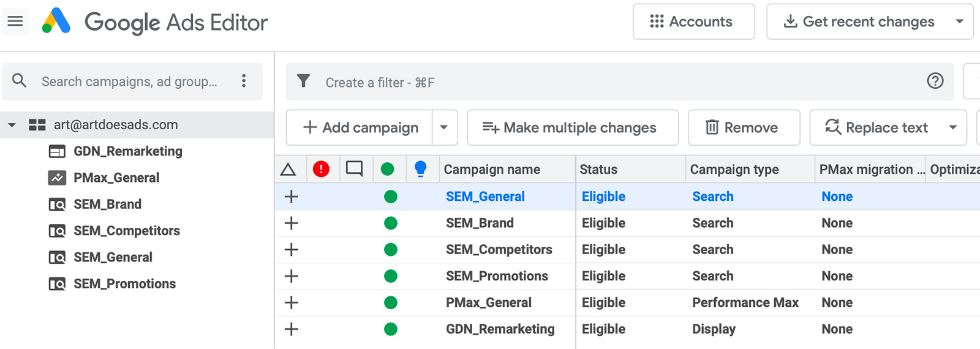Click Performance Max campaign type cell

coord(745,302)
